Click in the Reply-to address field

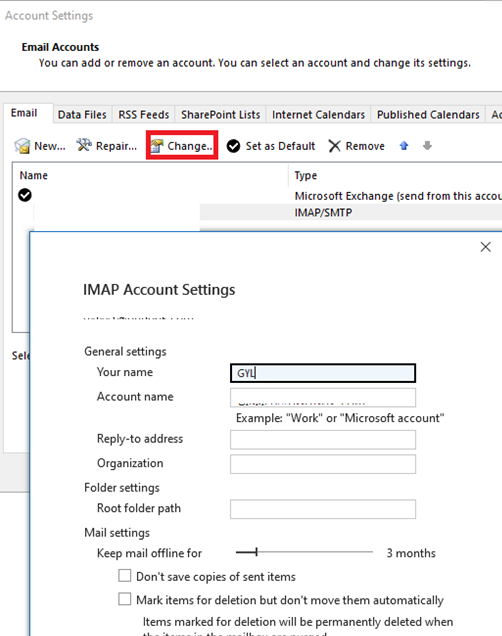(323, 440)
